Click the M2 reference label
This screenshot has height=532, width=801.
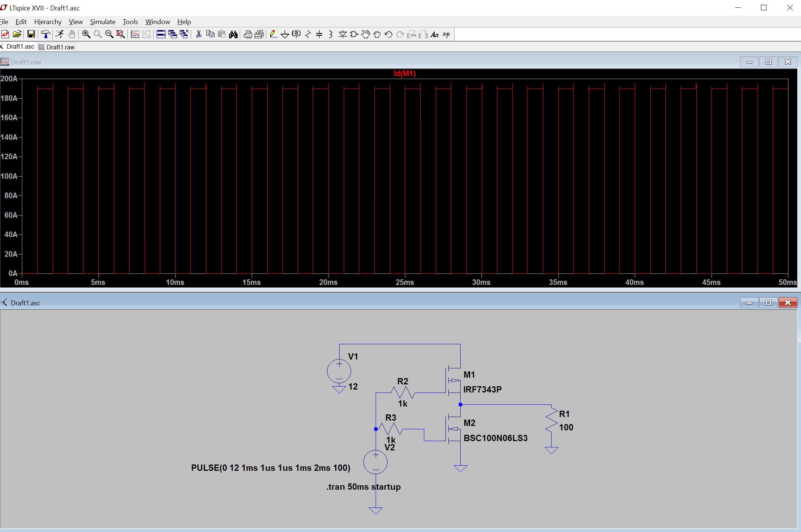pyautogui.click(x=470, y=423)
